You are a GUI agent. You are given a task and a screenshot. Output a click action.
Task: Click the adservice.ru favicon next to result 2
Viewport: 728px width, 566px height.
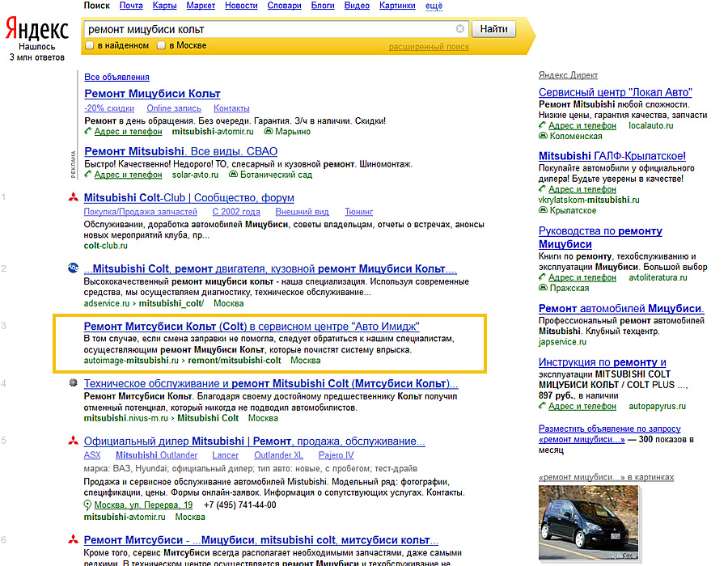click(73, 268)
